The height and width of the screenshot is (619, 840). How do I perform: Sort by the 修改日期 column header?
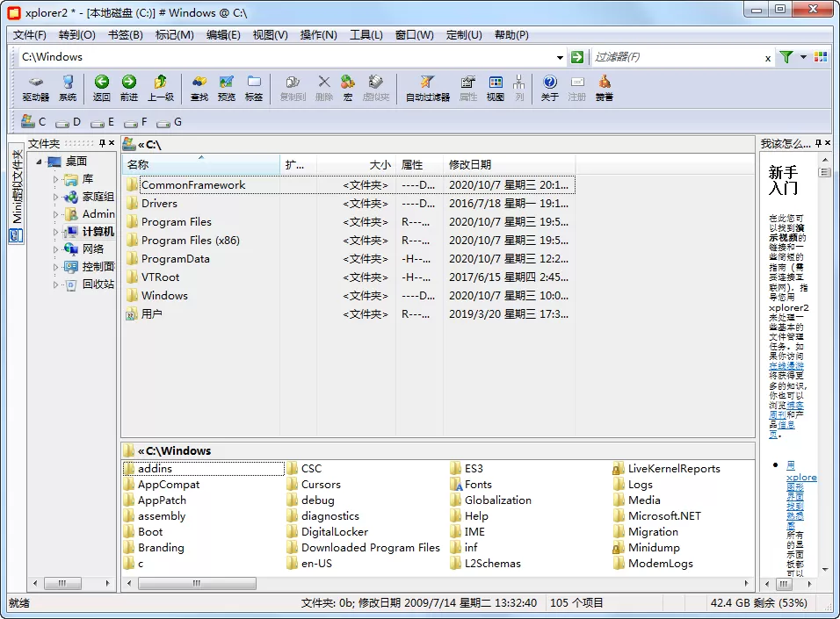pos(509,164)
